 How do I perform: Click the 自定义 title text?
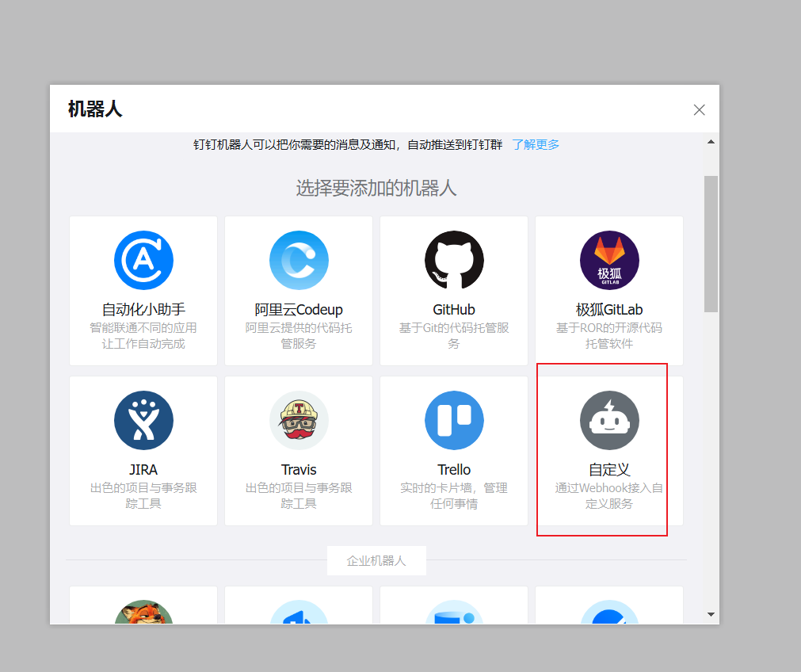point(609,470)
